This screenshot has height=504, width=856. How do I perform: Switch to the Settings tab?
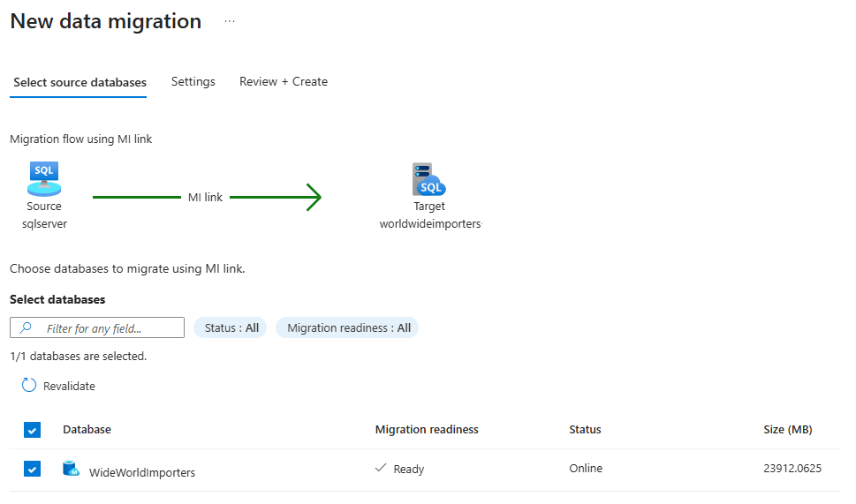click(x=193, y=81)
